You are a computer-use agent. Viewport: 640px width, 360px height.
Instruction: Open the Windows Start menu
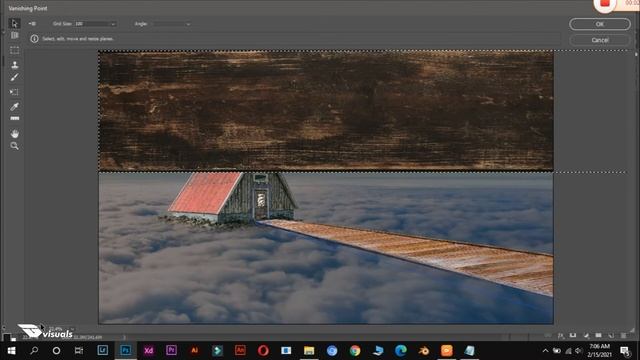[x=11, y=351]
